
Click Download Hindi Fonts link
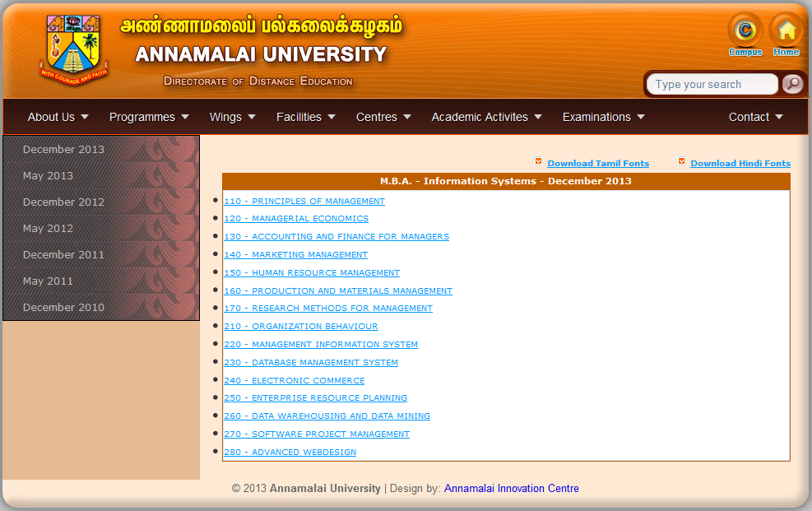740,163
